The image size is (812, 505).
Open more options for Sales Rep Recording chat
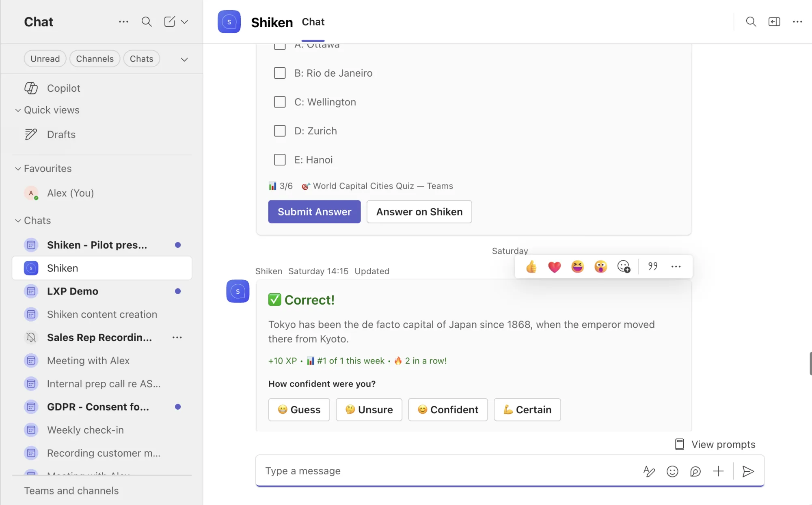click(x=177, y=337)
